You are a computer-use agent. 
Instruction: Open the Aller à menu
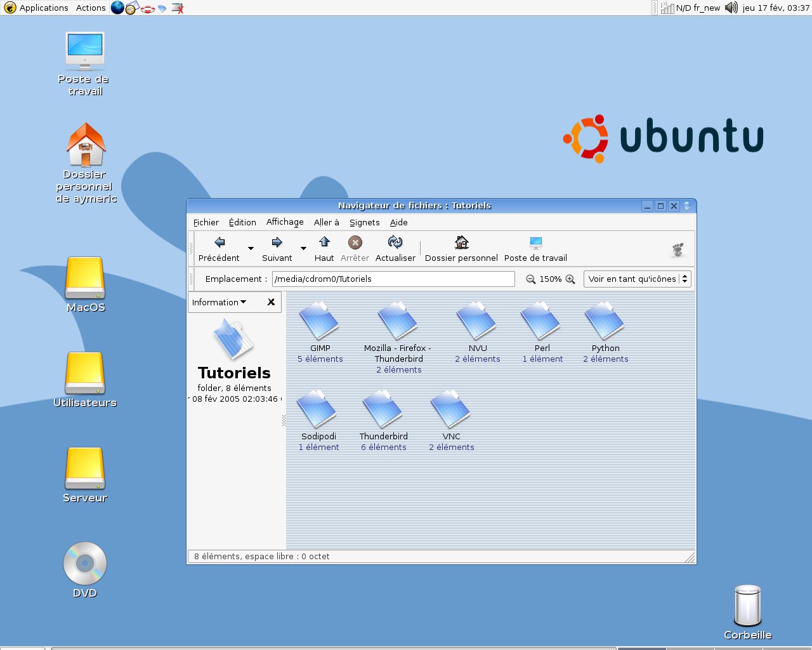click(326, 222)
